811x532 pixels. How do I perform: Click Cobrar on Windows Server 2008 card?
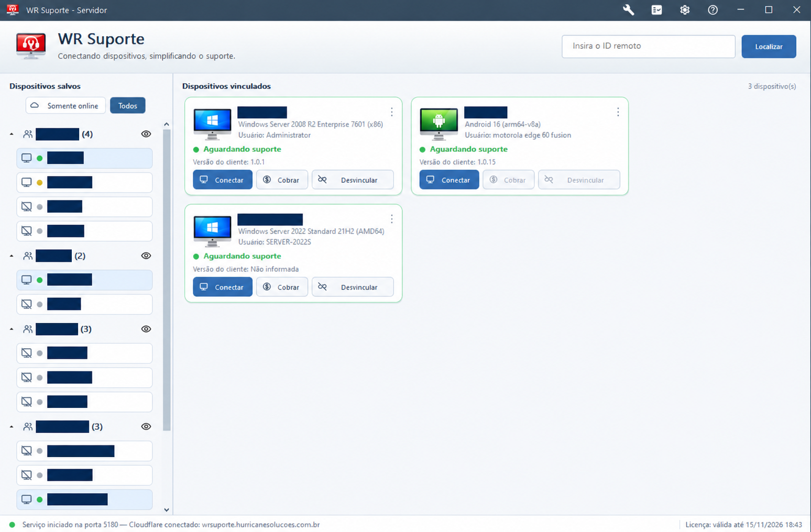(282, 180)
